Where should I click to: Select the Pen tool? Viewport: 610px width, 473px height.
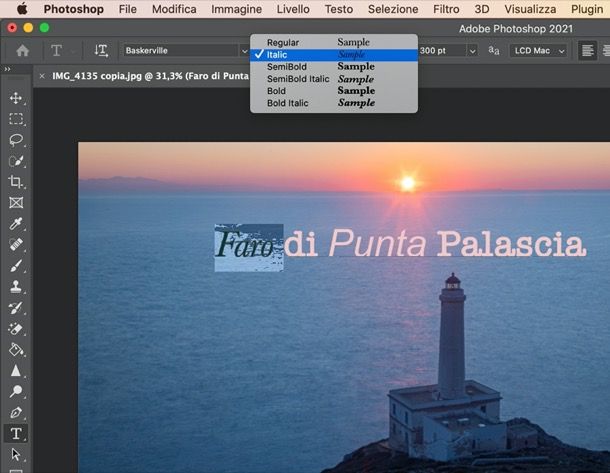(x=16, y=412)
